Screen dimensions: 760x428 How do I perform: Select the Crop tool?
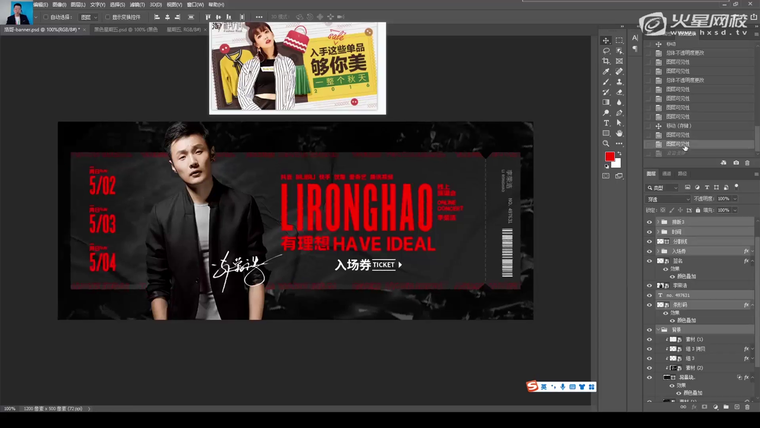tap(606, 61)
